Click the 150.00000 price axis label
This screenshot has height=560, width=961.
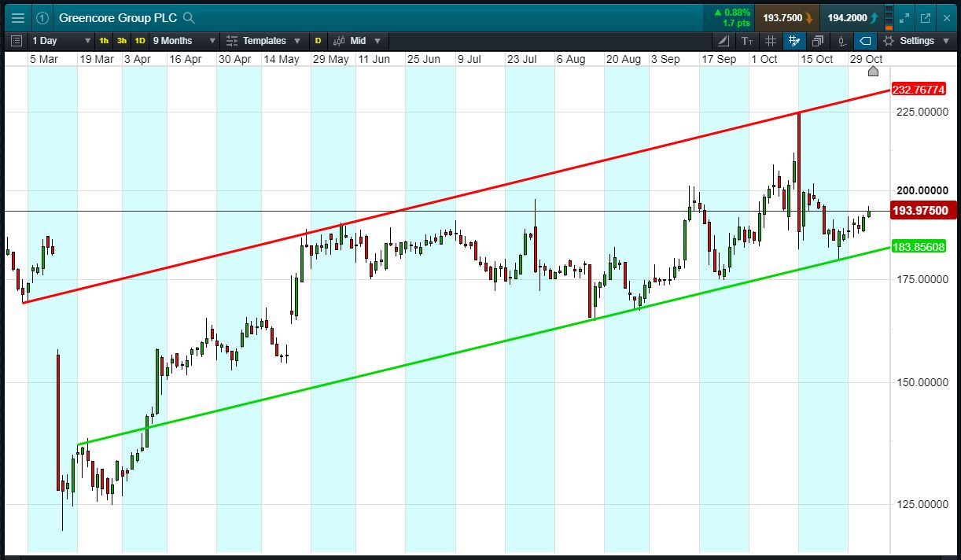[x=922, y=382]
